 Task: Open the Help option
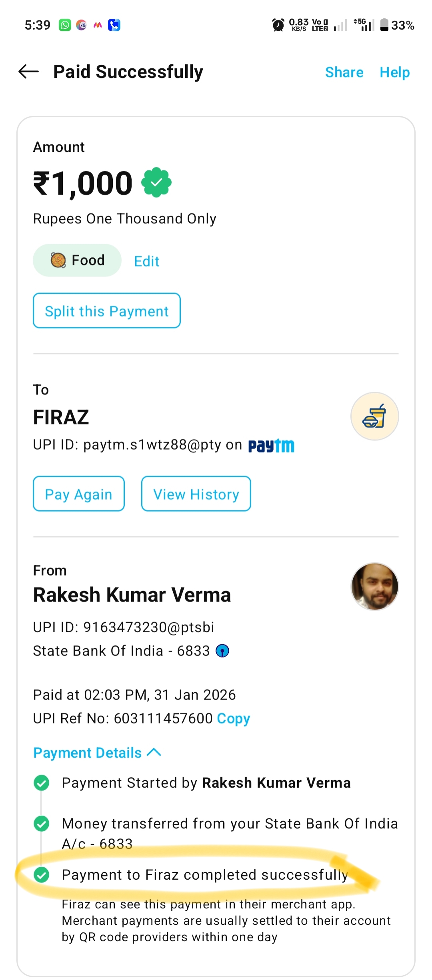pos(394,72)
